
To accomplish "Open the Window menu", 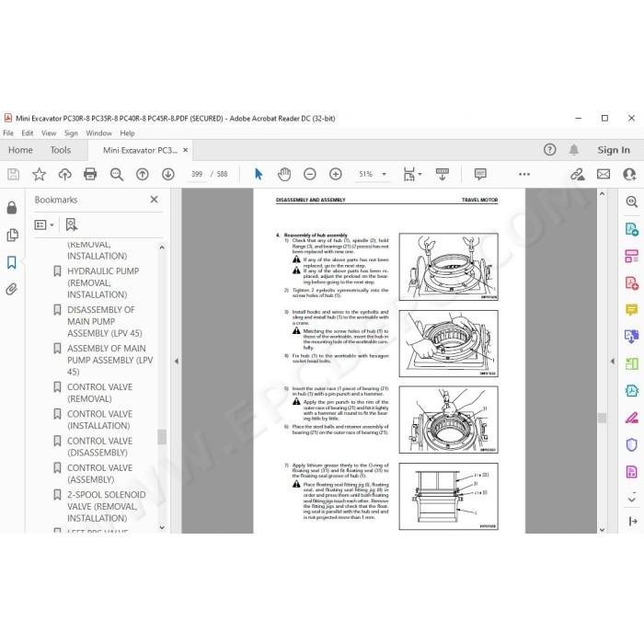I will click(98, 133).
